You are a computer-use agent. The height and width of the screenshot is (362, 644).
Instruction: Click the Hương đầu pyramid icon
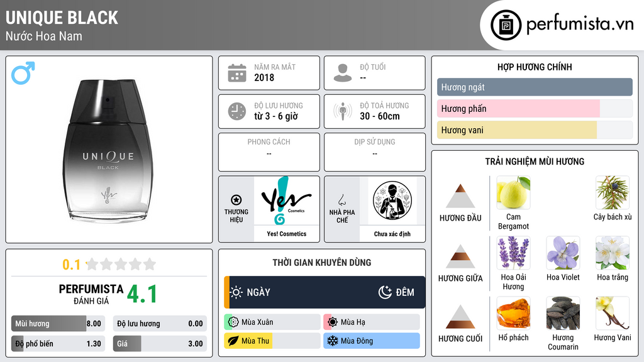[460, 196]
